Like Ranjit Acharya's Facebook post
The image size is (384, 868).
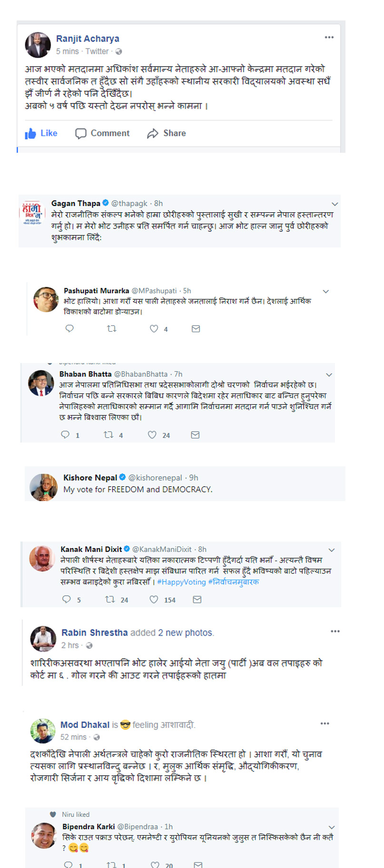point(41,134)
